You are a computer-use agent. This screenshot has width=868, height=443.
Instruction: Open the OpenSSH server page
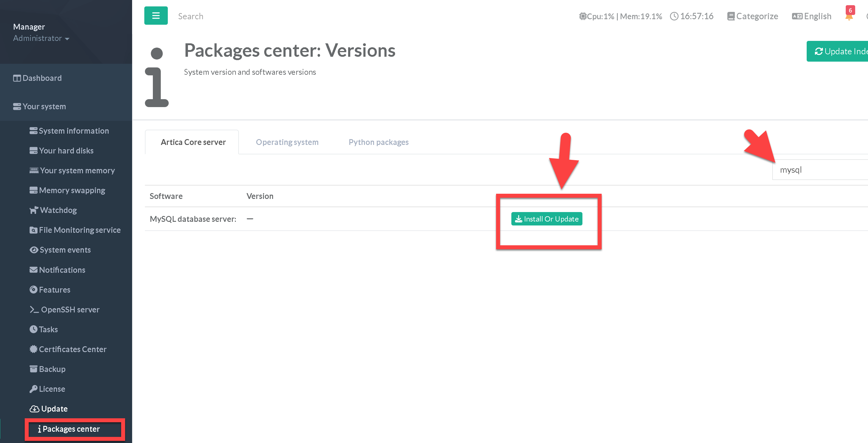click(70, 310)
